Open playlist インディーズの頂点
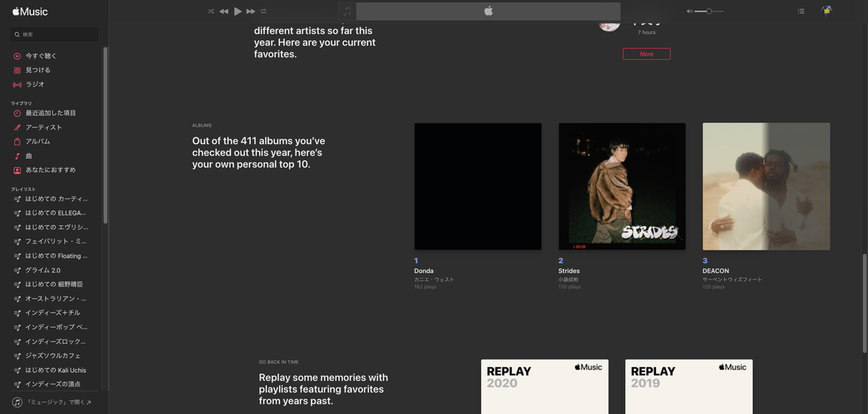The width and height of the screenshot is (868, 414). [x=54, y=384]
